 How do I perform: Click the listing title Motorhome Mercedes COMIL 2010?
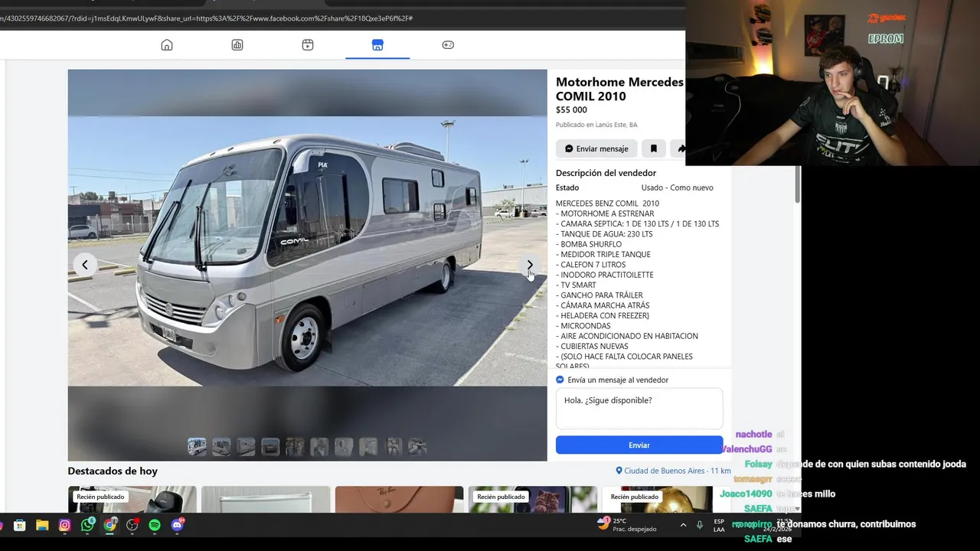pos(619,89)
